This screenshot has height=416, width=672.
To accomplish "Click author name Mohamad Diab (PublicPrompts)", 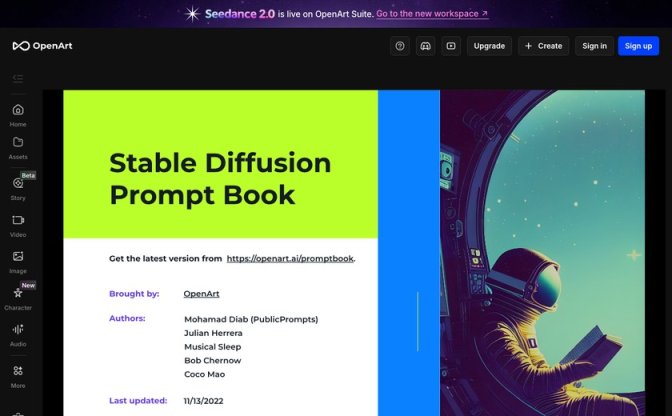I will [251, 319].
